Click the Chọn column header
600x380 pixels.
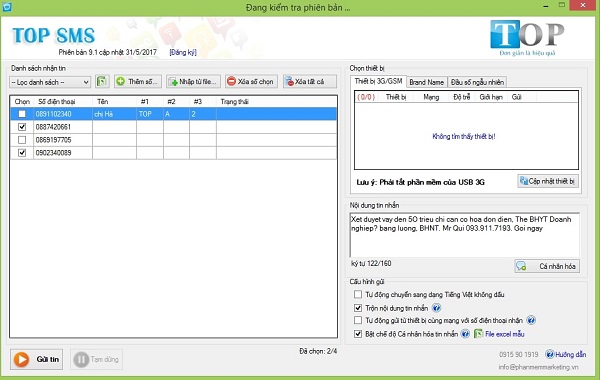pos(22,101)
